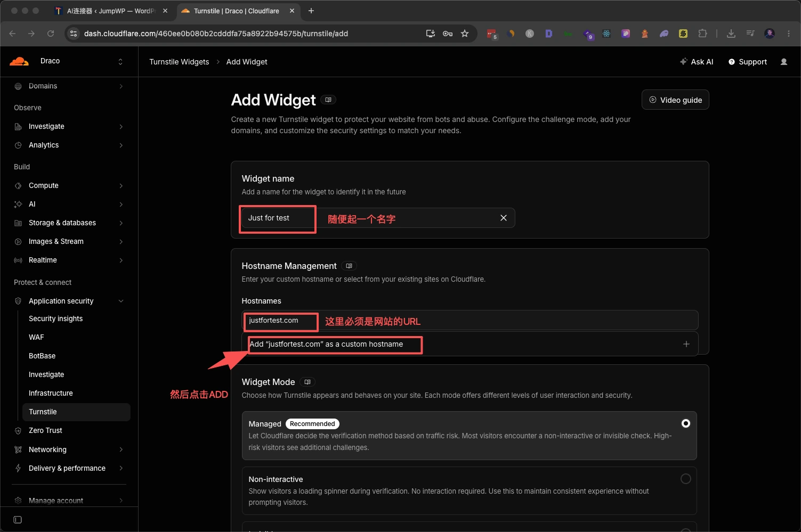Open BotBase in the sidebar
The image size is (801, 532).
coord(42,356)
